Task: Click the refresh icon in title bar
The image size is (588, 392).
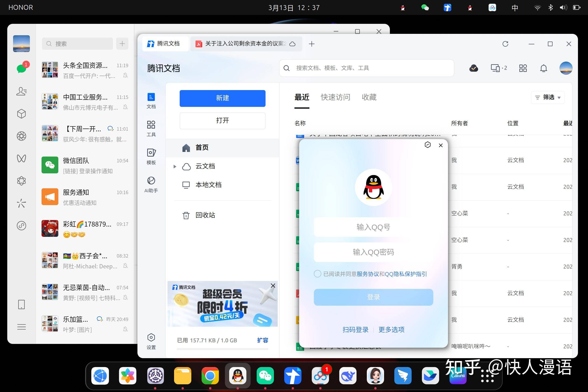Action: pyautogui.click(x=505, y=44)
